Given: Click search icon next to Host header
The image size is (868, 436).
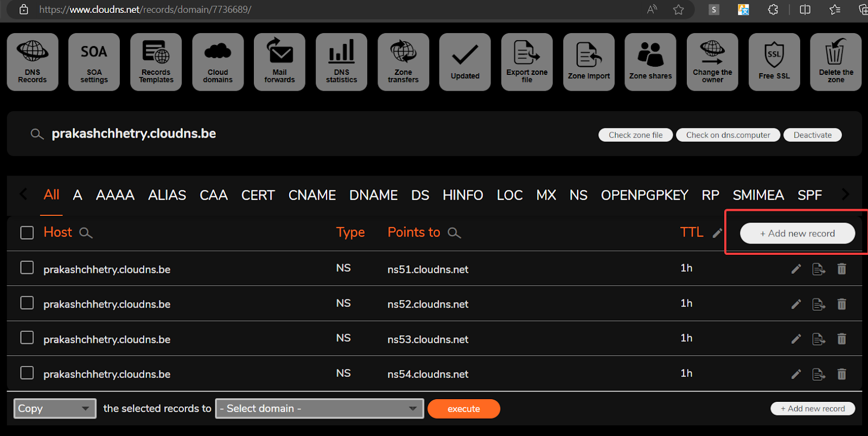Looking at the screenshot, I should [x=86, y=233].
